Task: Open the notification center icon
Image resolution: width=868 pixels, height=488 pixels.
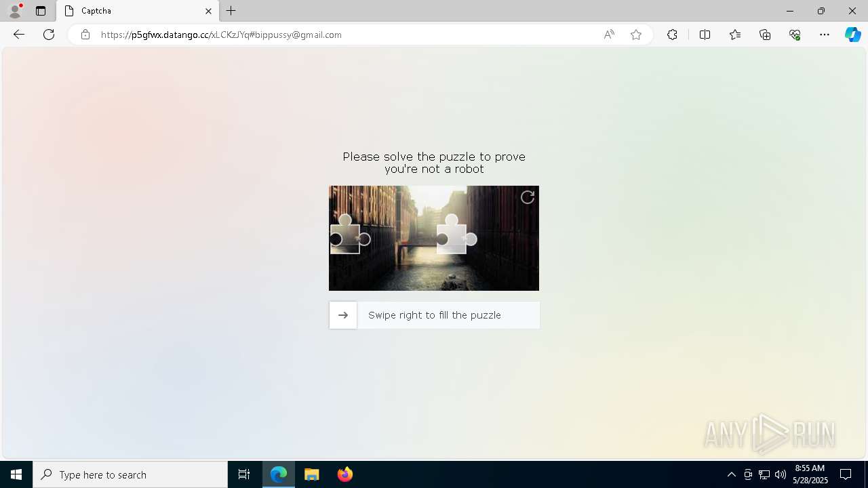Action: [846, 474]
